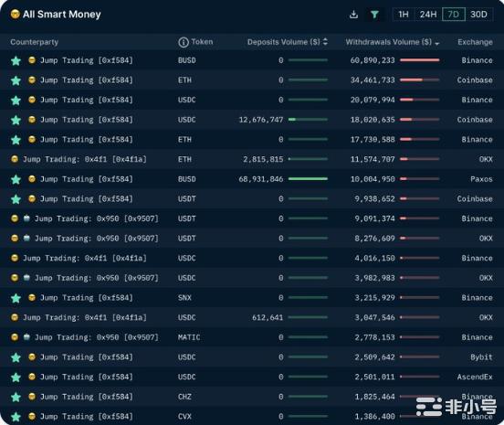This screenshot has width=504, height=425.
Task: Click the AscendEx exchange cell
Action: tap(475, 377)
